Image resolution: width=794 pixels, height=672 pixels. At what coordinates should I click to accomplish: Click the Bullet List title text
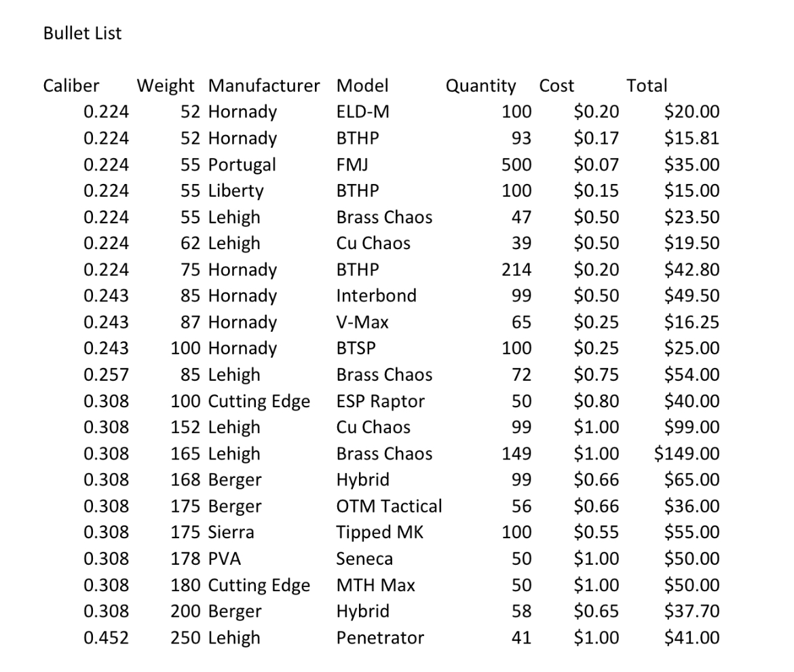pyautogui.click(x=83, y=33)
